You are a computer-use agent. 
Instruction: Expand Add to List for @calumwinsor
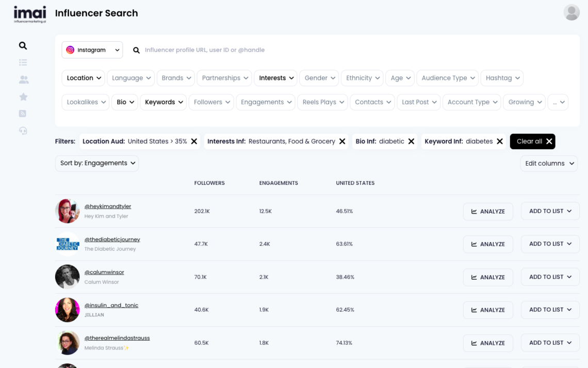[550, 277]
